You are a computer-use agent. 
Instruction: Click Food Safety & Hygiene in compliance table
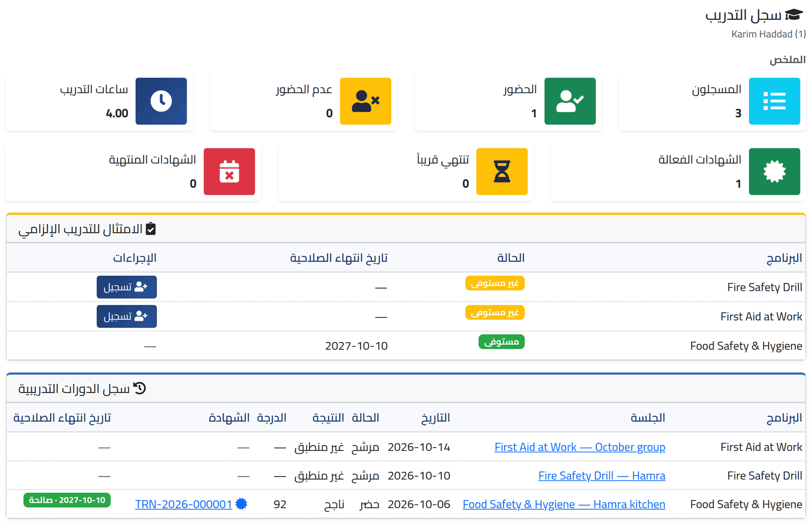[x=746, y=346]
